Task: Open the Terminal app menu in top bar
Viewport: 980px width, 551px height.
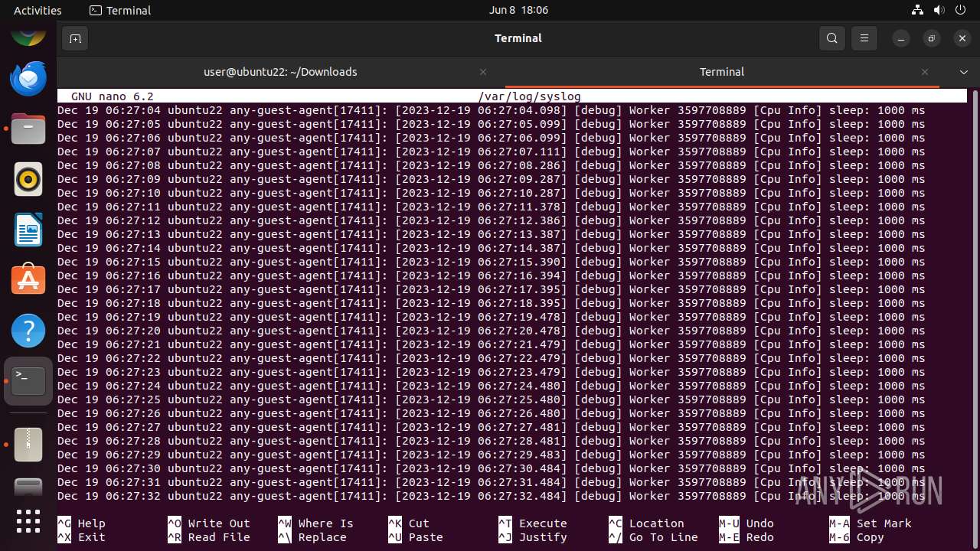Action: (120, 10)
